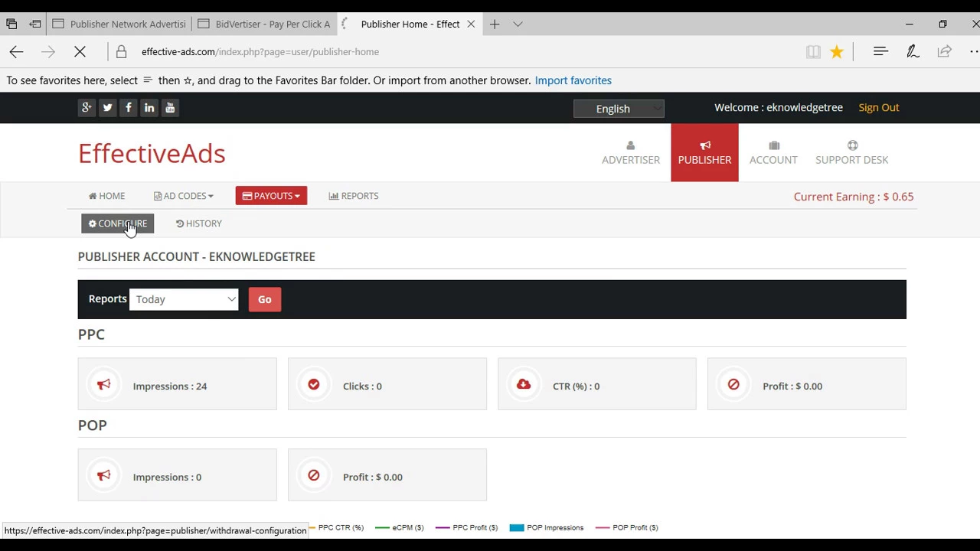The image size is (980, 551).
Task: Switch to Publisher Network Advertising tab
Action: tap(119, 24)
